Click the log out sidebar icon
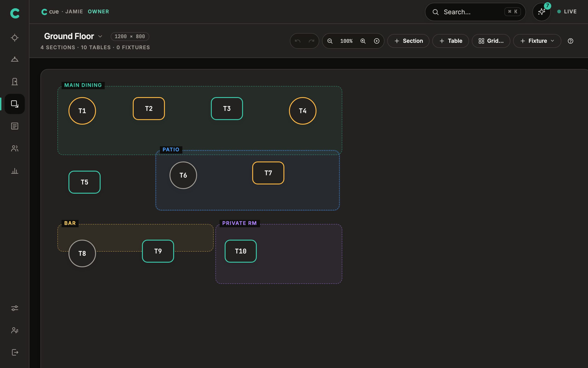Screen dimensions: 588x368 (15, 352)
